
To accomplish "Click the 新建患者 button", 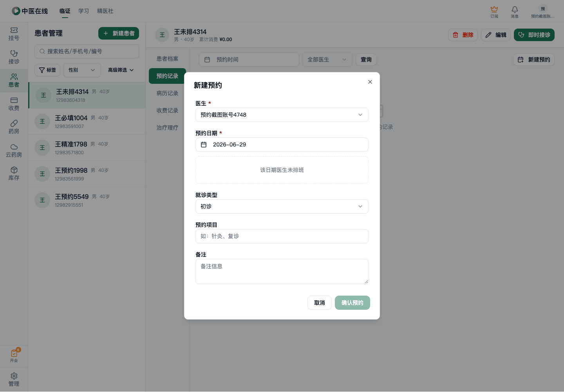I will pyautogui.click(x=119, y=33).
